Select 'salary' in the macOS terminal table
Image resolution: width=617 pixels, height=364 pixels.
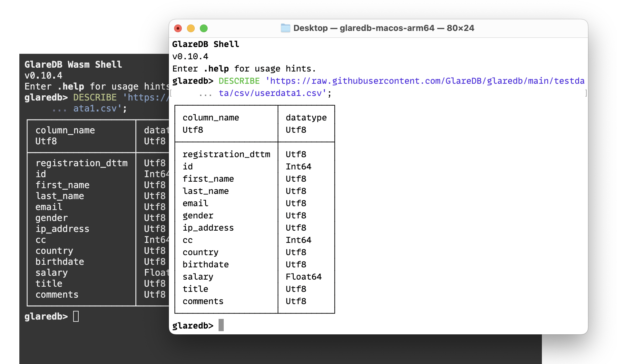tap(198, 277)
